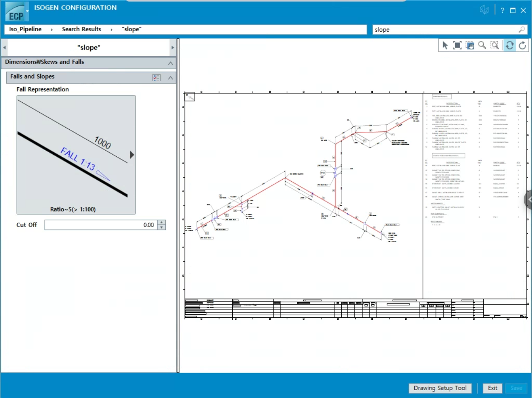This screenshot has height=398, width=532.
Task: Activate the pan hand tool
Action: (470, 45)
